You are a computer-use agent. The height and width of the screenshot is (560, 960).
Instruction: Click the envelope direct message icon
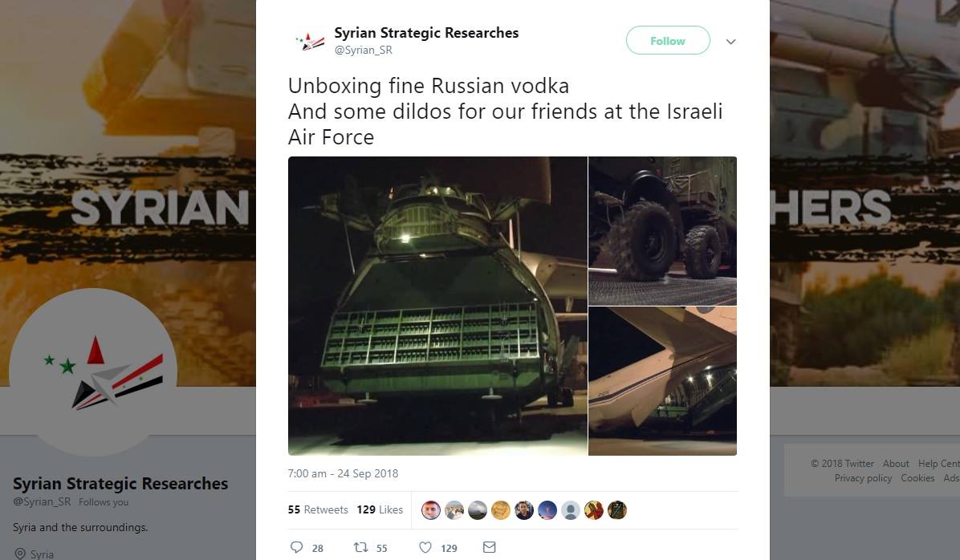pos(489,547)
